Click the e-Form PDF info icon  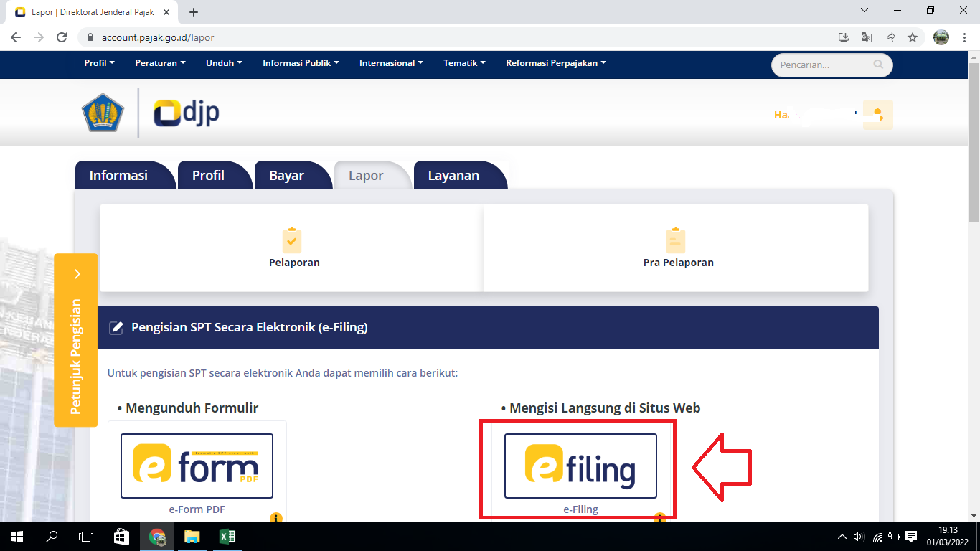[x=276, y=518]
